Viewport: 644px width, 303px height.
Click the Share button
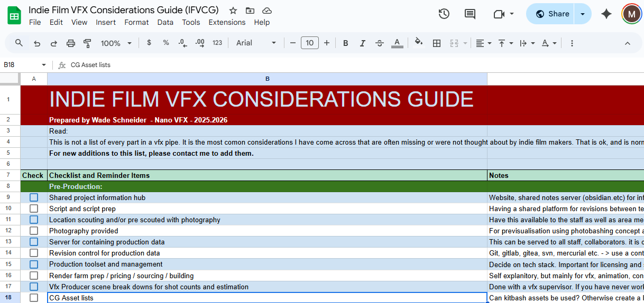[551, 14]
